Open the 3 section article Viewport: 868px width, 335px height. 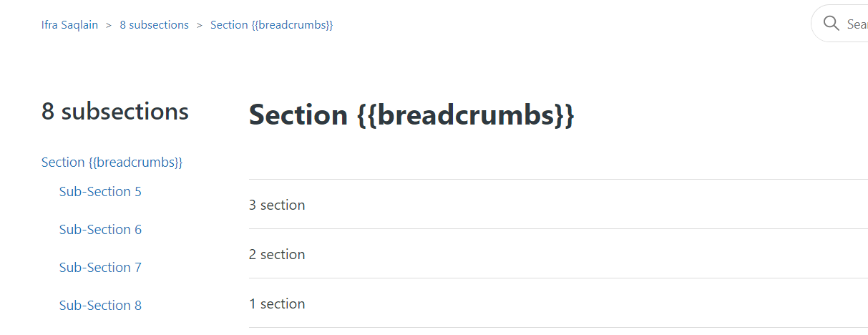point(277,205)
